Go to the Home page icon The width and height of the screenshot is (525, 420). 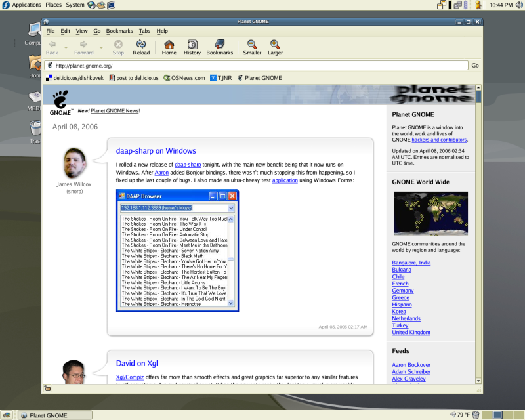click(169, 44)
